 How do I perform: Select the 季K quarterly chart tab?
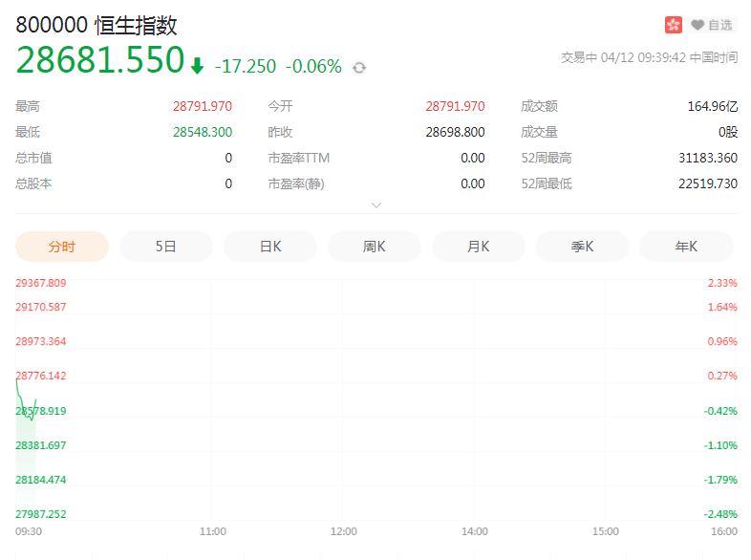[x=583, y=247]
